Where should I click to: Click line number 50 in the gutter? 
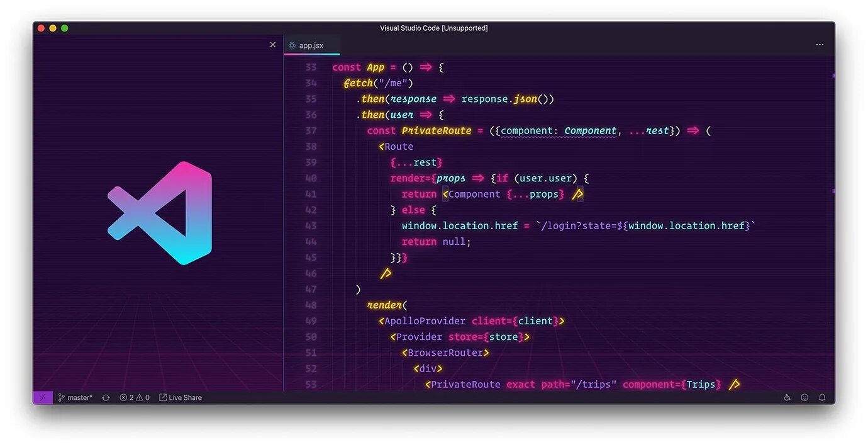[311, 337]
